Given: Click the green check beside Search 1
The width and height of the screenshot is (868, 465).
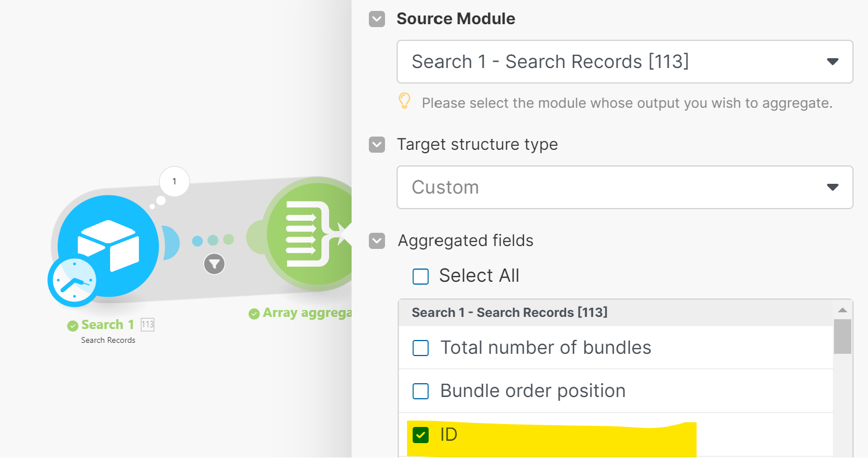Looking at the screenshot, I should (73, 326).
